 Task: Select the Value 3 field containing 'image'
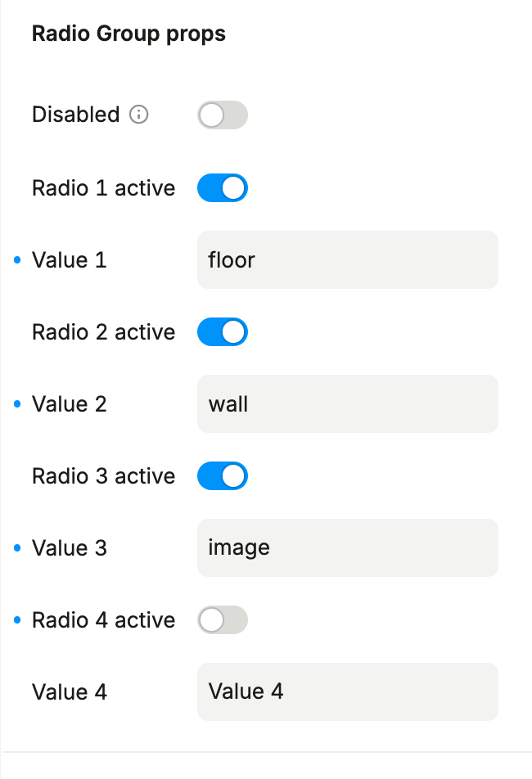(x=347, y=548)
